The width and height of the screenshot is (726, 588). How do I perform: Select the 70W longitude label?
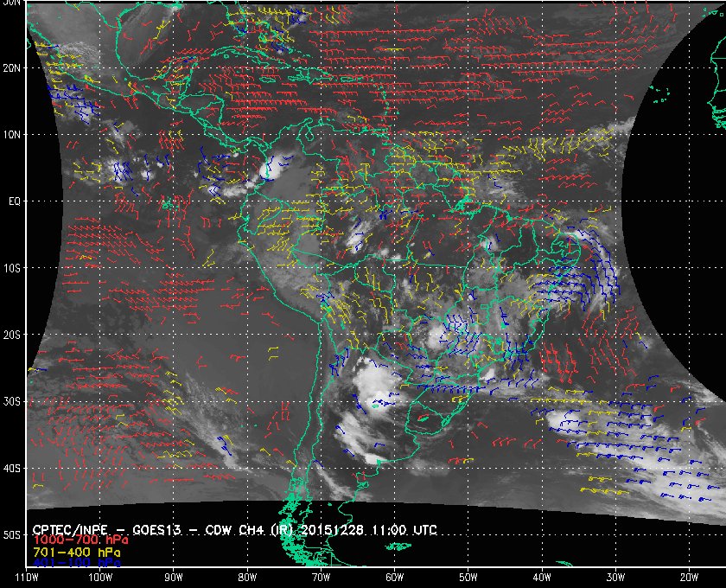(x=321, y=578)
